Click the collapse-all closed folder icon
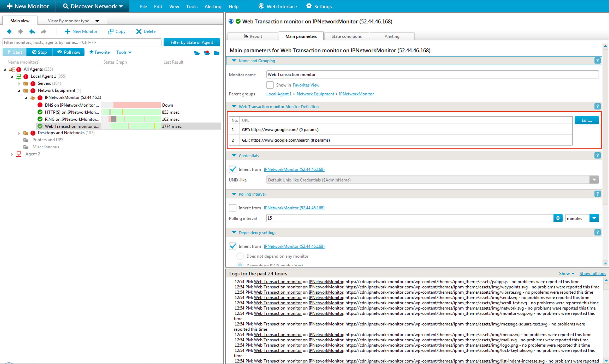609x364 pixels. click(217, 53)
